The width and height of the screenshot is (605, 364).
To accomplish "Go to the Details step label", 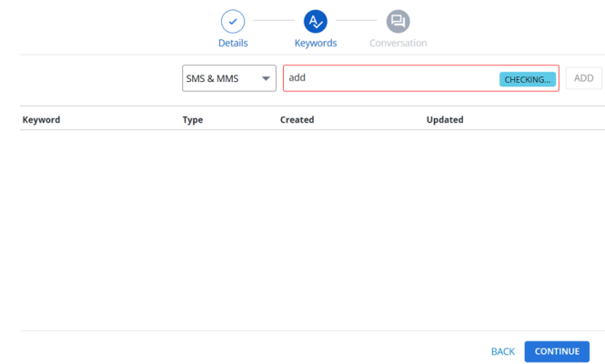I will click(x=233, y=43).
